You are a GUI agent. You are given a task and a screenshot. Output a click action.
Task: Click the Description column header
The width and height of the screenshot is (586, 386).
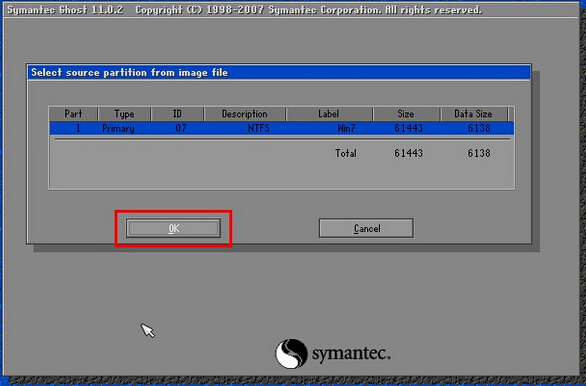point(244,114)
